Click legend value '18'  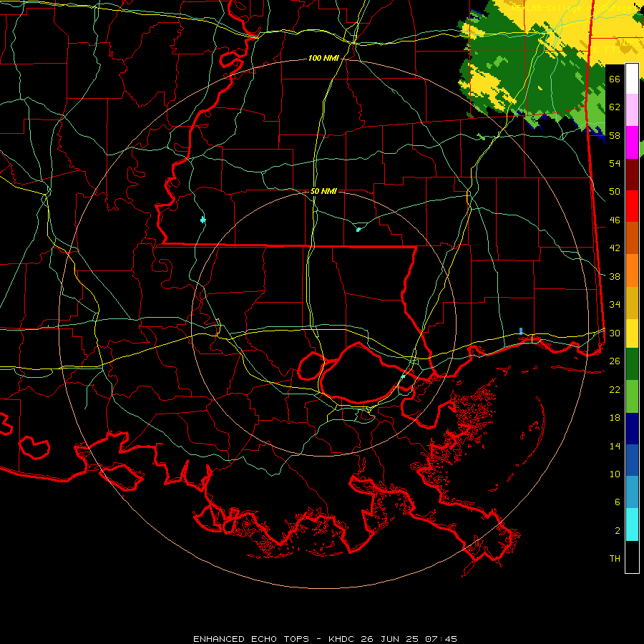(615, 418)
